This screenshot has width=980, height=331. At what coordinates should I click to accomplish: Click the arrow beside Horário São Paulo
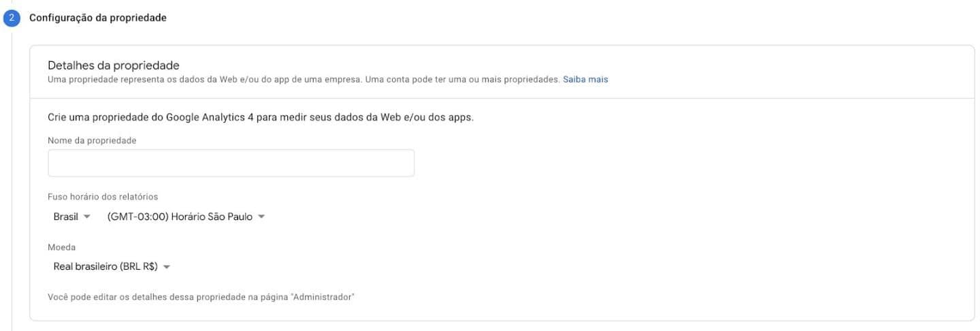pos(261,217)
